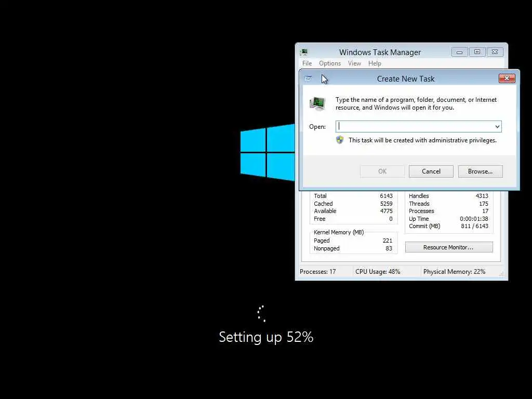Click the 'Setting up 52%' progress text
This screenshot has height=399, width=532.
pyautogui.click(x=266, y=337)
